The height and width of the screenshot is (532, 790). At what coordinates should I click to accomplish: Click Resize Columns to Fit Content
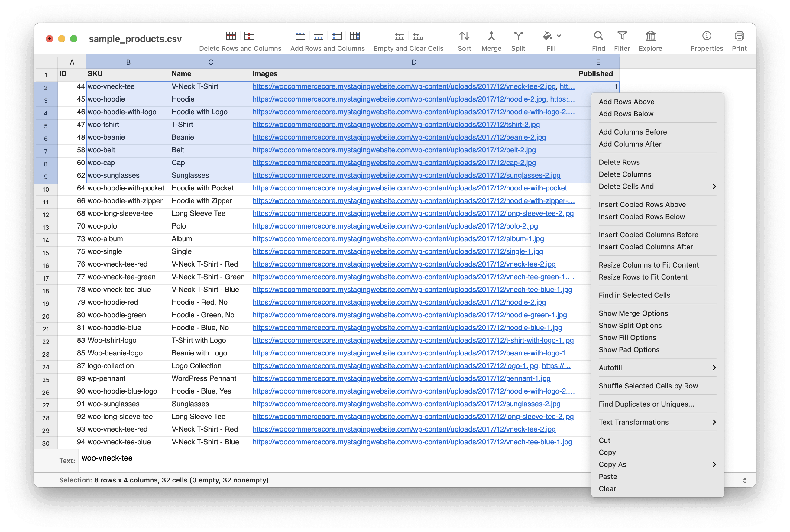coord(649,265)
